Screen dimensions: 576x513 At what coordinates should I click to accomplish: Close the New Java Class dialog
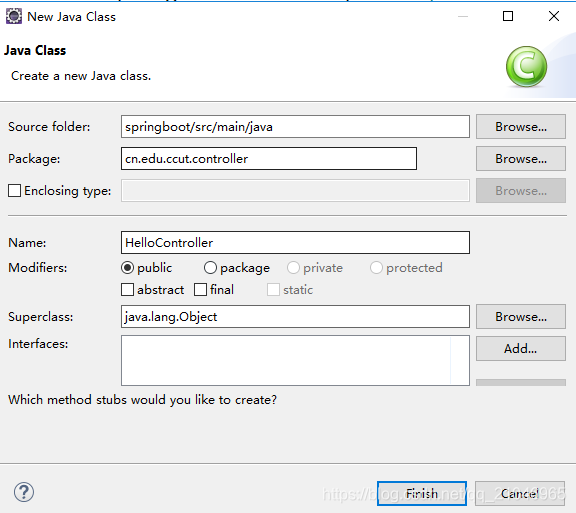[x=554, y=16]
